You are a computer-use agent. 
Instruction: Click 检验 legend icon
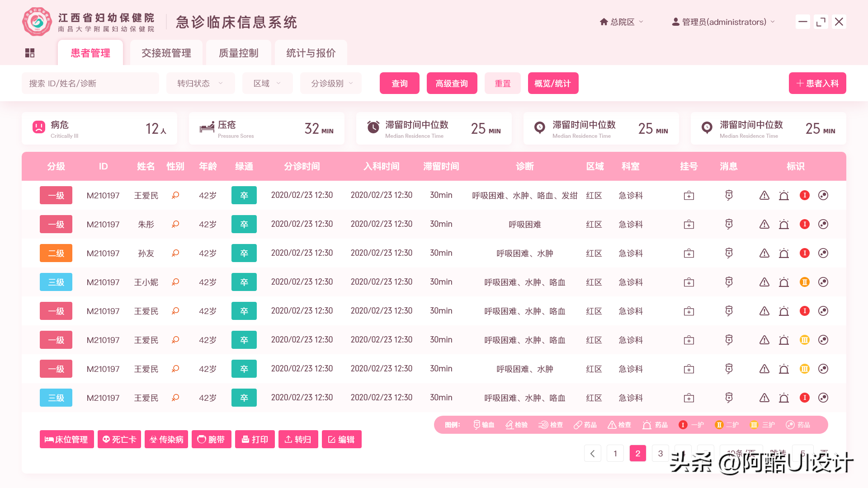tap(509, 425)
